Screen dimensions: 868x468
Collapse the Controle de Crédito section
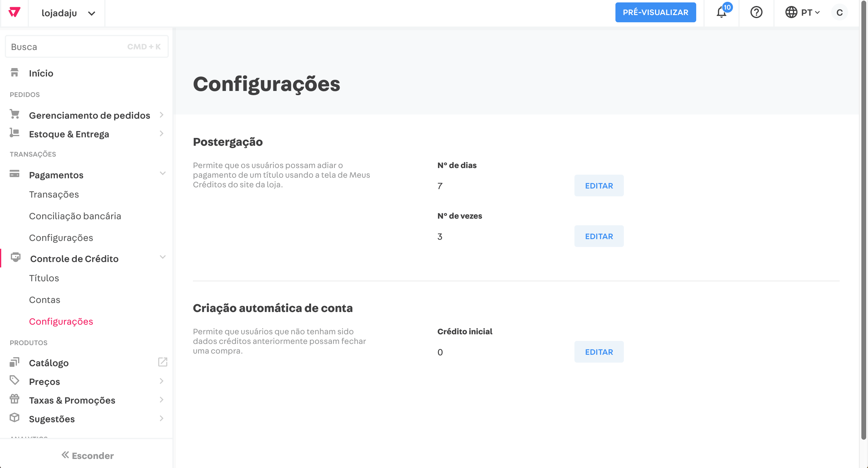[163, 257]
